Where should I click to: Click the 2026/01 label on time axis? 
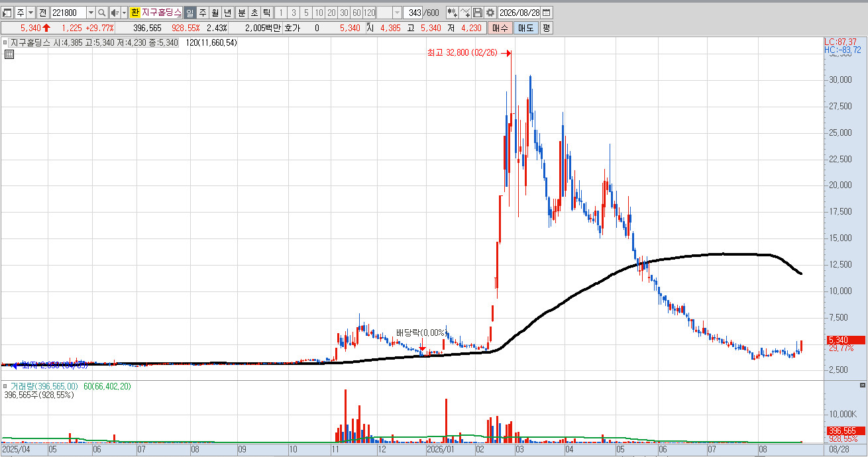tap(440, 449)
